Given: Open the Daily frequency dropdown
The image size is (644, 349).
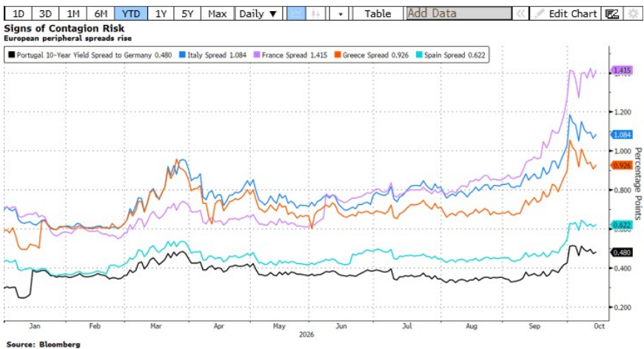Looking at the screenshot, I should pos(258,13).
